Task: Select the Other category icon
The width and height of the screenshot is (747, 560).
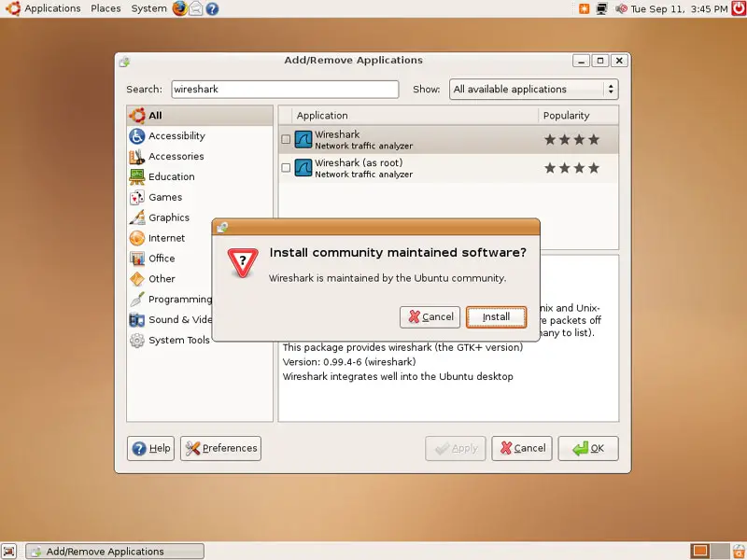Action: pyautogui.click(x=137, y=279)
